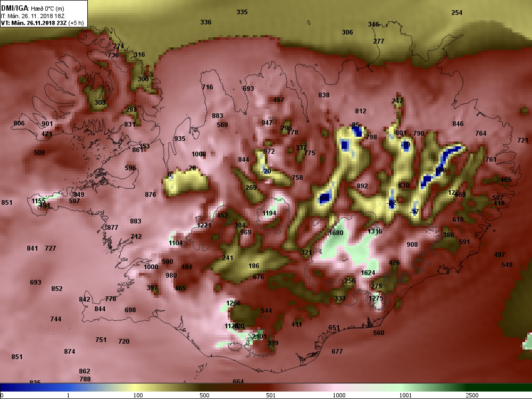The width and height of the screenshot is (532, 399).
Task: Select the 744 map value
Action: point(56,319)
